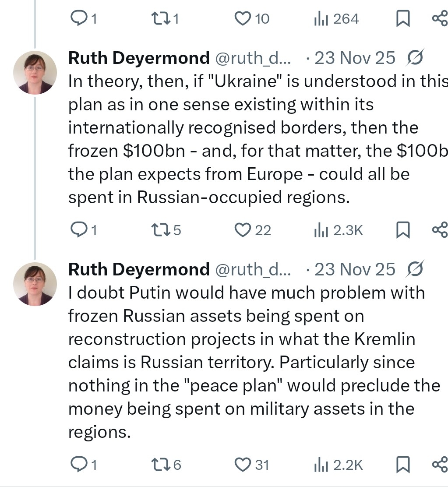Like the top tweet with 10 likes

coord(242,19)
